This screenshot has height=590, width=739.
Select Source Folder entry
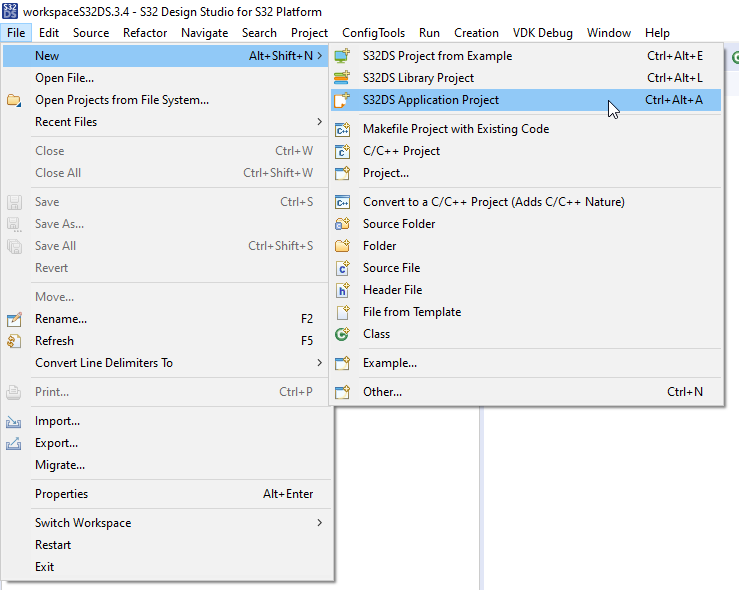point(526,224)
